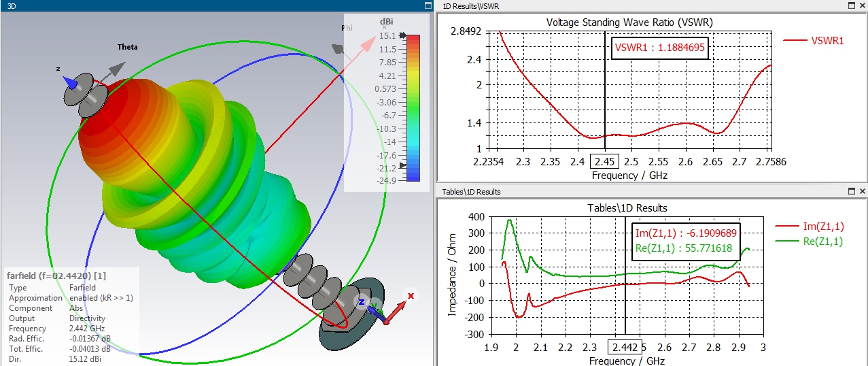
Task: Click the Re(Z1,1) : 55.771618 marker readout
Action: [x=684, y=248]
